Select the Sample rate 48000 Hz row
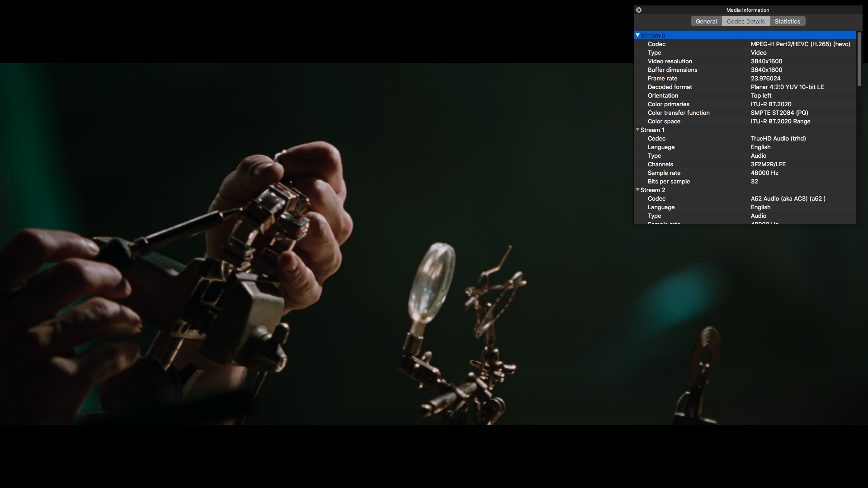 click(664, 173)
